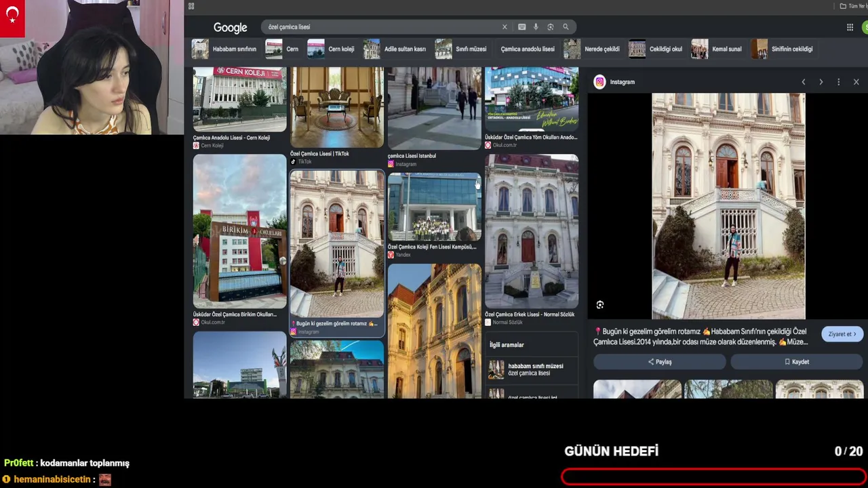The height and width of the screenshot is (488, 868).
Task: Click the 'GÜNÜN HEDEFİ' stream goal text
Action: (611, 451)
